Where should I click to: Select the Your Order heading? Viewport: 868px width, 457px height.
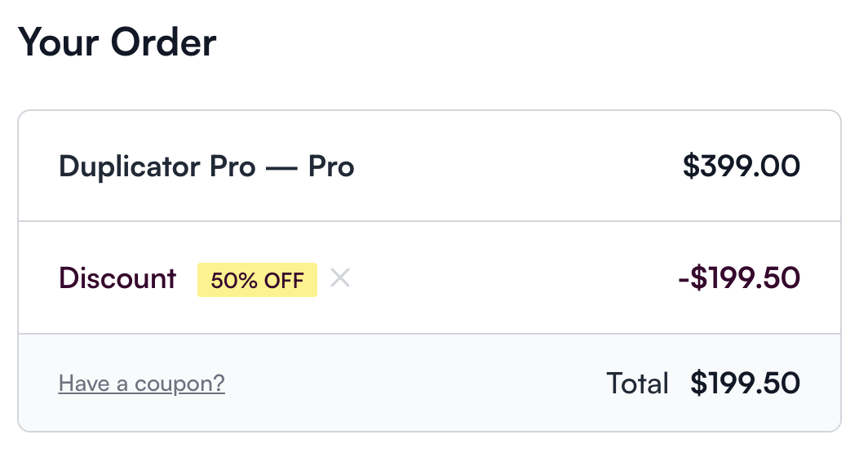(x=117, y=42)
